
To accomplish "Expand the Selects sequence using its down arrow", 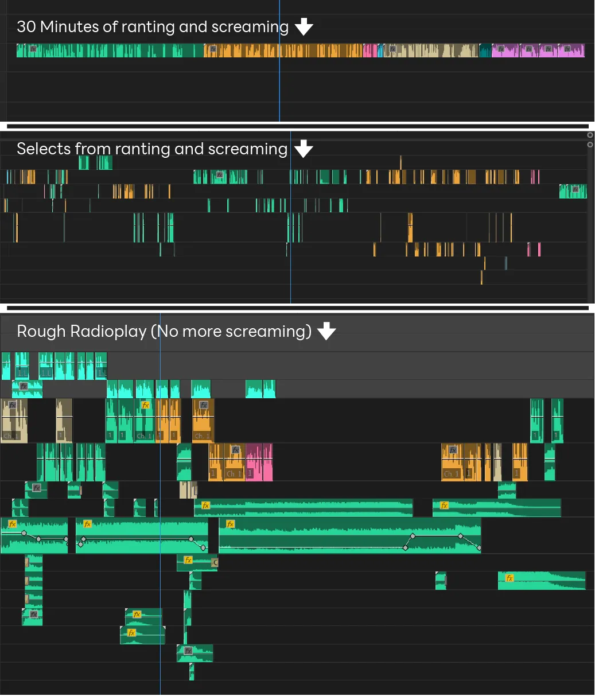I will point(304,149).
